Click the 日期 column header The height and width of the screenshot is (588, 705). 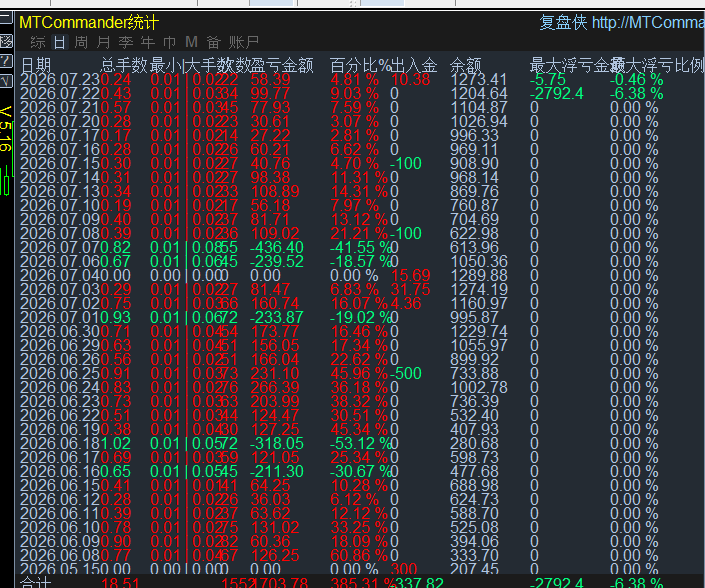click(36, 66)
